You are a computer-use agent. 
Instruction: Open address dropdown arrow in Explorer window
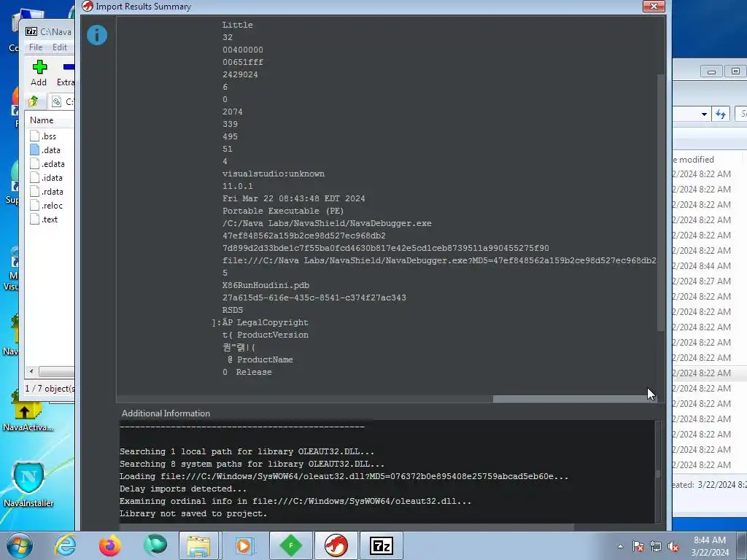(704, 114)
